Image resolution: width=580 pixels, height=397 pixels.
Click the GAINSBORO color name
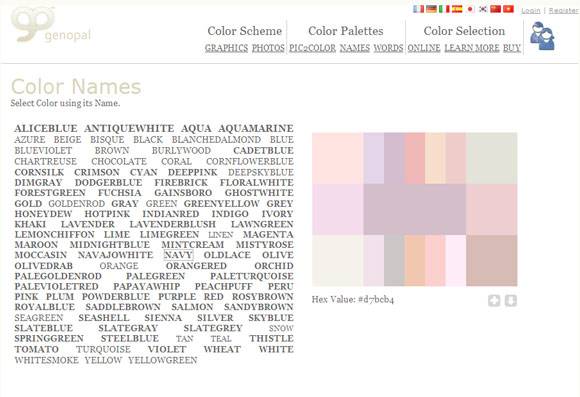pyautogui.click(x=183, y=193)
